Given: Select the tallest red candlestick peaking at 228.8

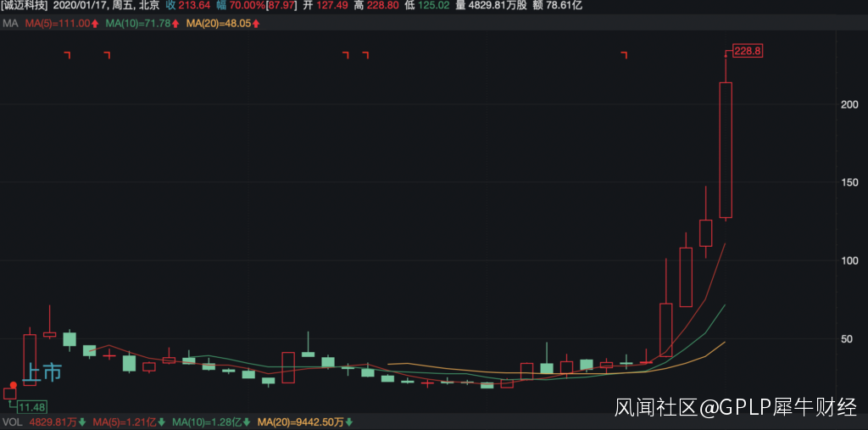Looking at the screenshot, I should click(726, 149).
